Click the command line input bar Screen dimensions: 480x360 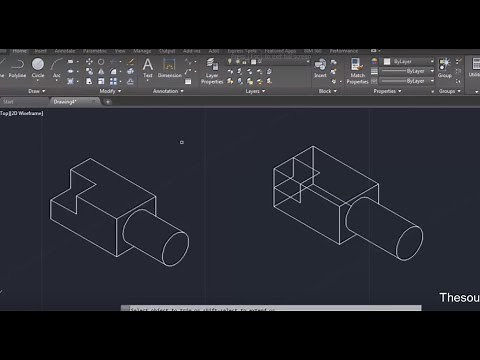click(x=271, y=308)
